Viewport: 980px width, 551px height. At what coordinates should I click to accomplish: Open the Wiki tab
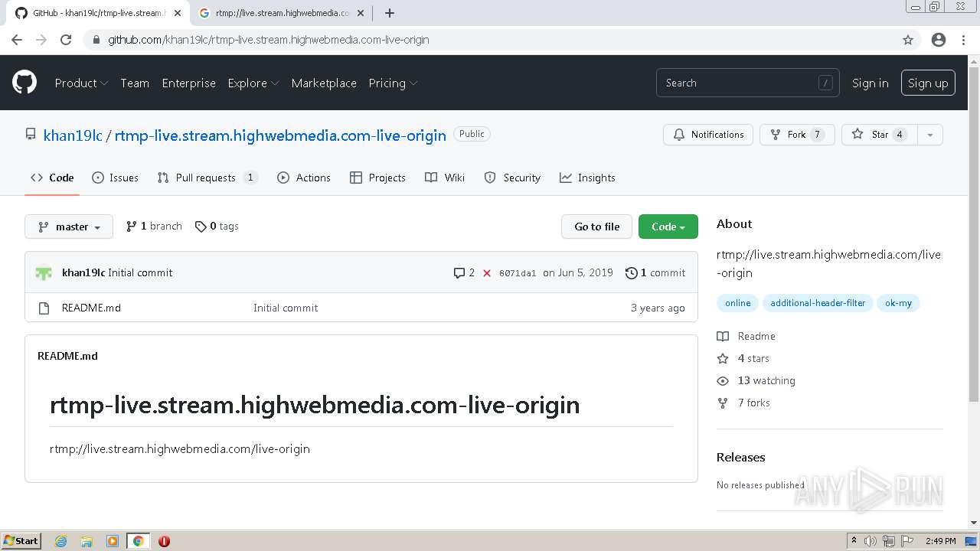445,178
